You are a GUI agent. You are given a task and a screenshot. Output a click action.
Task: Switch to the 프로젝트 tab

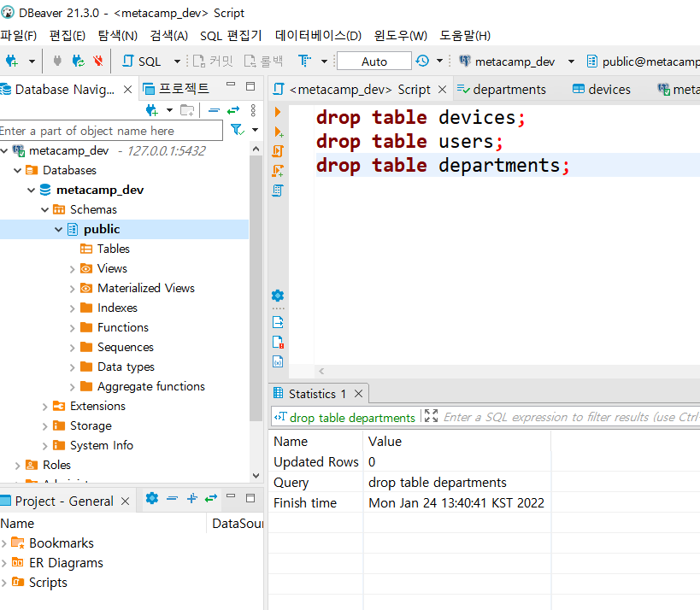(x=176, y=89)
